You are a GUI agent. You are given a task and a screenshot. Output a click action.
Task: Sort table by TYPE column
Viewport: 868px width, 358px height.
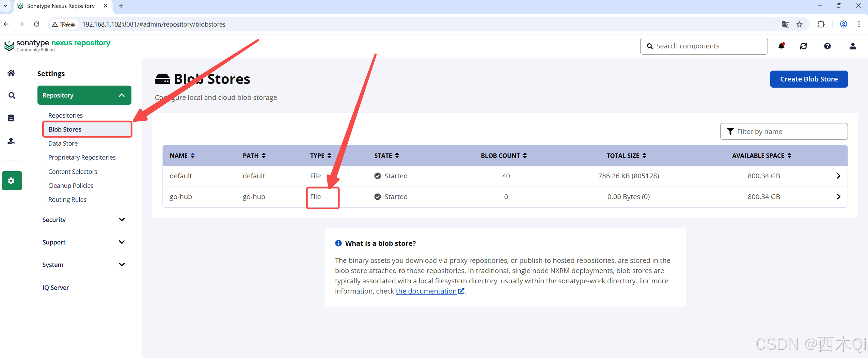tap(320, 156)
